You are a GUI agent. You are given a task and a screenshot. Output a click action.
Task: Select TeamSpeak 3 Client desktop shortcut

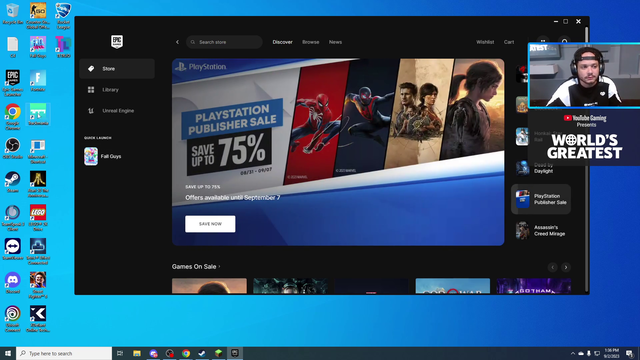(x=13, y=218)
